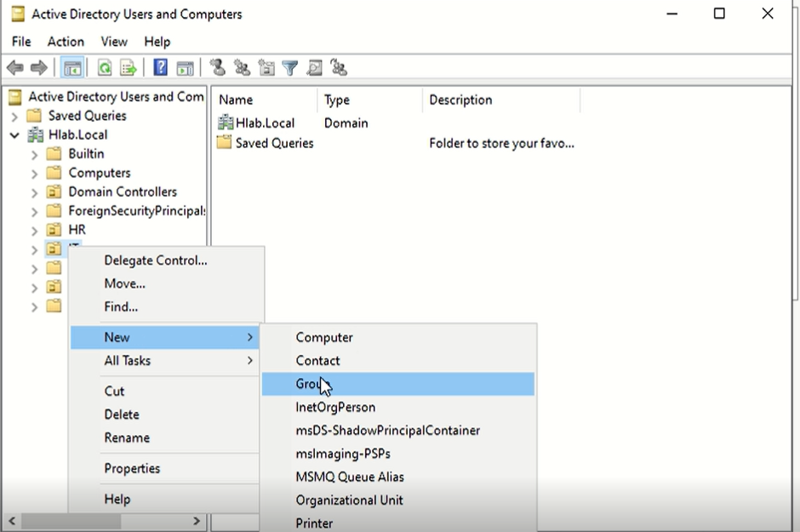Sort by the Description column header

click(x=501, y=100)
